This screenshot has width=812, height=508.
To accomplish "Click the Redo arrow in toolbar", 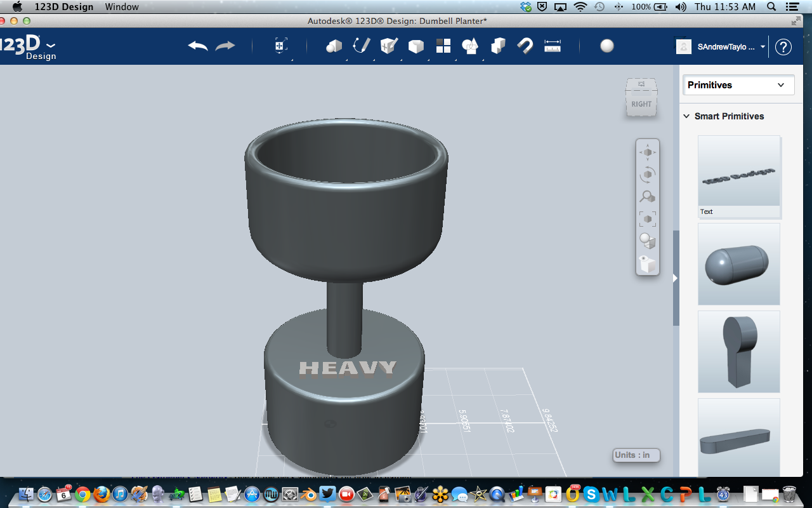I will click(x=225, y=46).
